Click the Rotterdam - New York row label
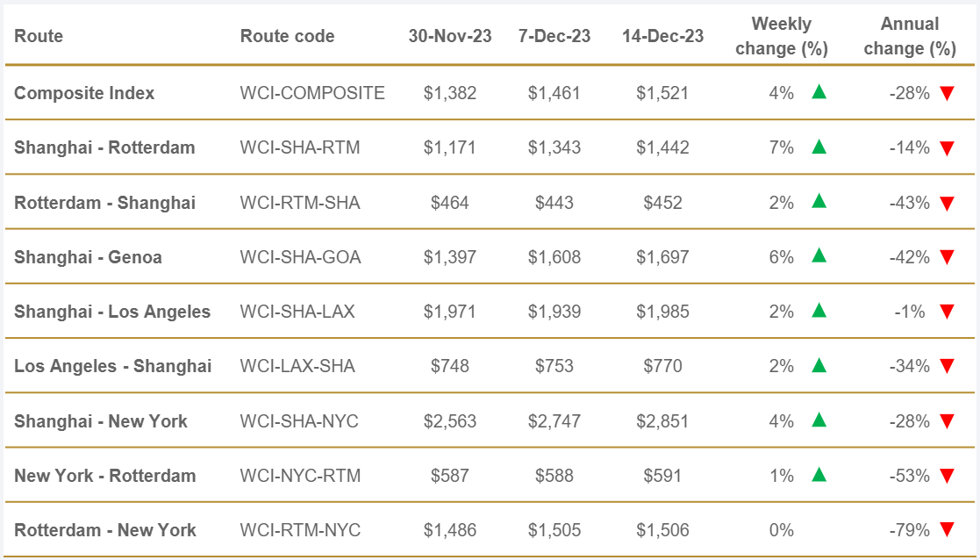The width and height of the screenshot is (980, 560). (105, 530)
